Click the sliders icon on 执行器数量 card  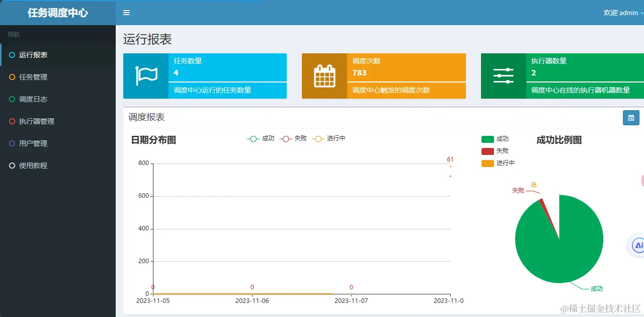[x=503, y=75]
